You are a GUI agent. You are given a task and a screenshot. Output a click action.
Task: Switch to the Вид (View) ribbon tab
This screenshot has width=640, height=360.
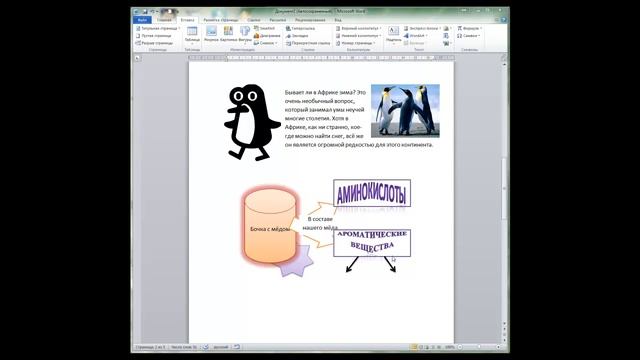[338, 20]
